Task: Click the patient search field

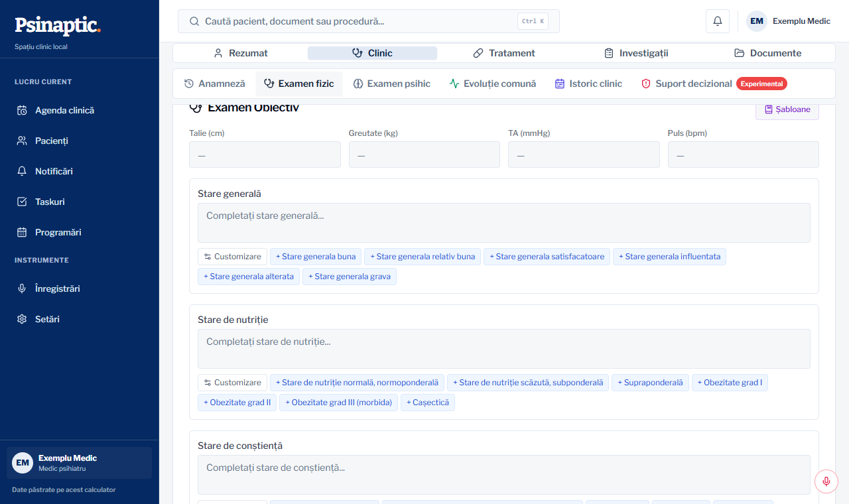Action: click(x=369, y=21)
